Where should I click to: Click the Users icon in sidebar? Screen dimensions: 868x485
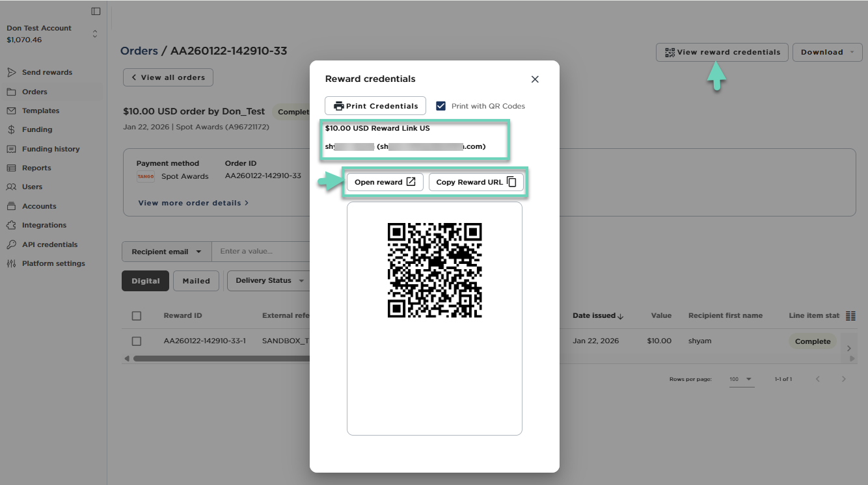pos(11,187)
